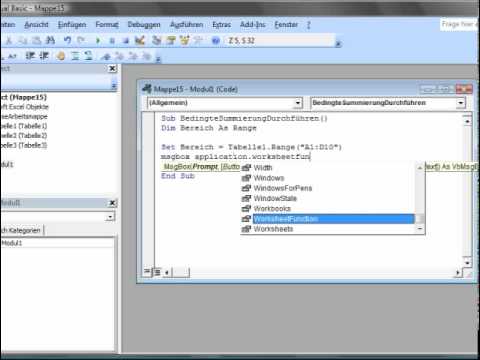This screenshot has width=480, height=360.
Task: Click the Paste icon in the toolbar
Action: tap(37, 41)
